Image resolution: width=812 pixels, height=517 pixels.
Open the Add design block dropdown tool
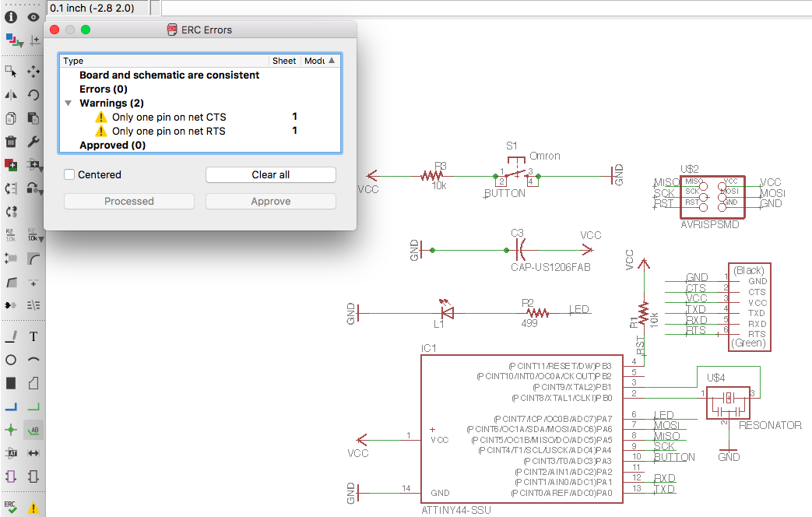coord(35,165)
